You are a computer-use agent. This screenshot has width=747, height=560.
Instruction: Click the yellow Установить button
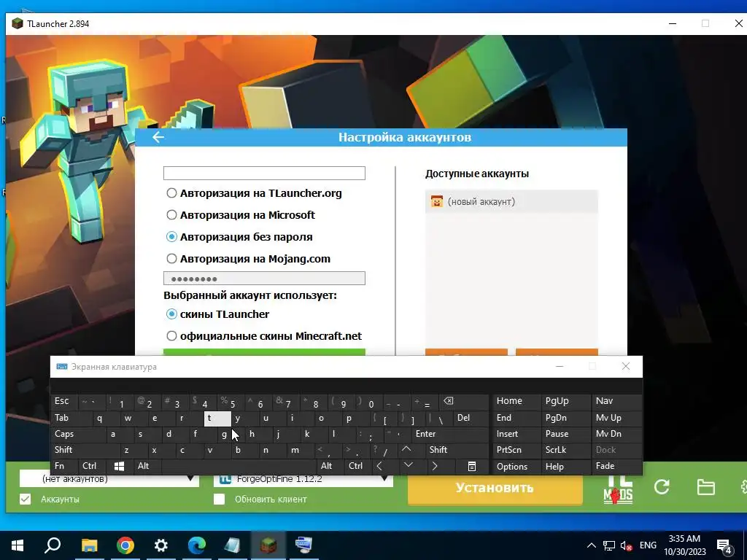[495, 488]
